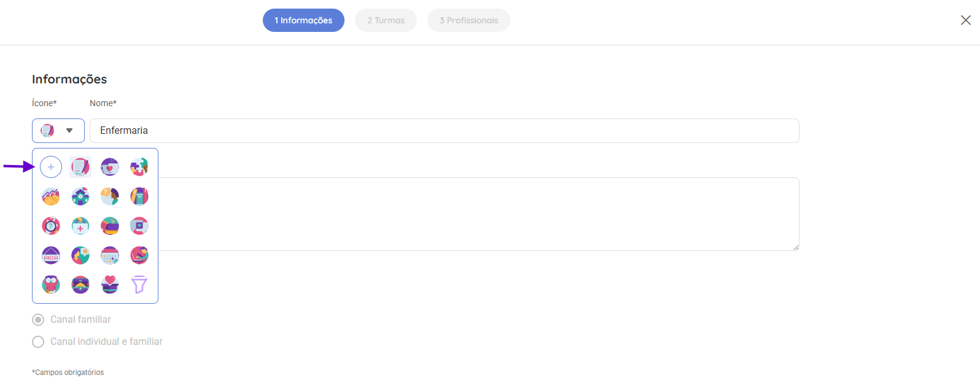Choose the funnel filter icon

tap(139, 285)
